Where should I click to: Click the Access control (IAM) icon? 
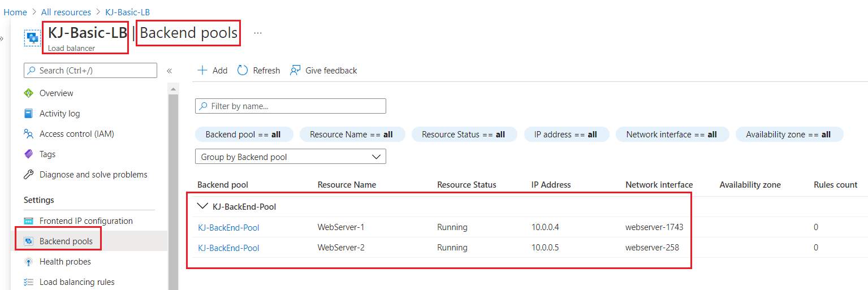(x=28, y=134)
